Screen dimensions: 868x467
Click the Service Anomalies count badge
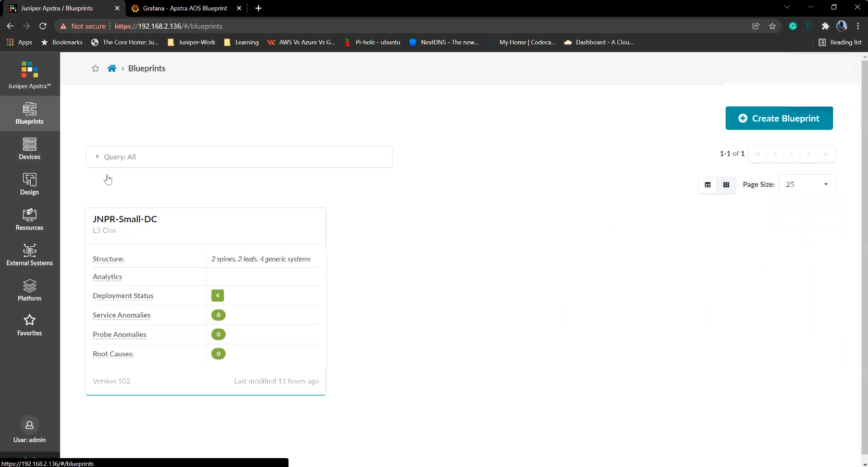(218, 315)
